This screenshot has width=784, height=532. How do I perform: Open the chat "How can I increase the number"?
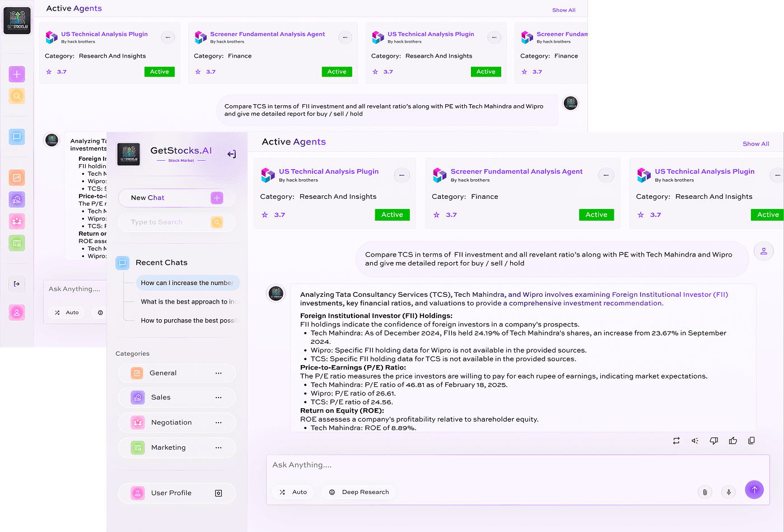pos(188,283)
